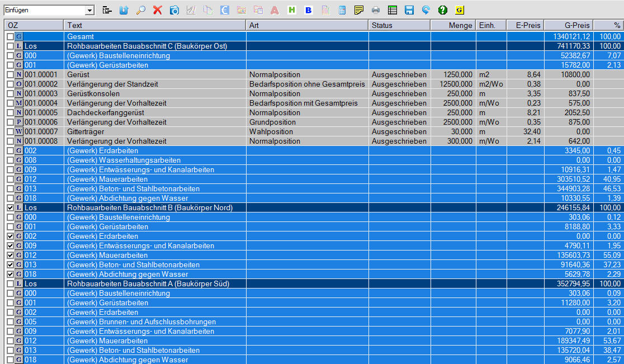Click the colored-lines document page icon
This screenshot has width=624, height=364.
(x=325, y=10)
